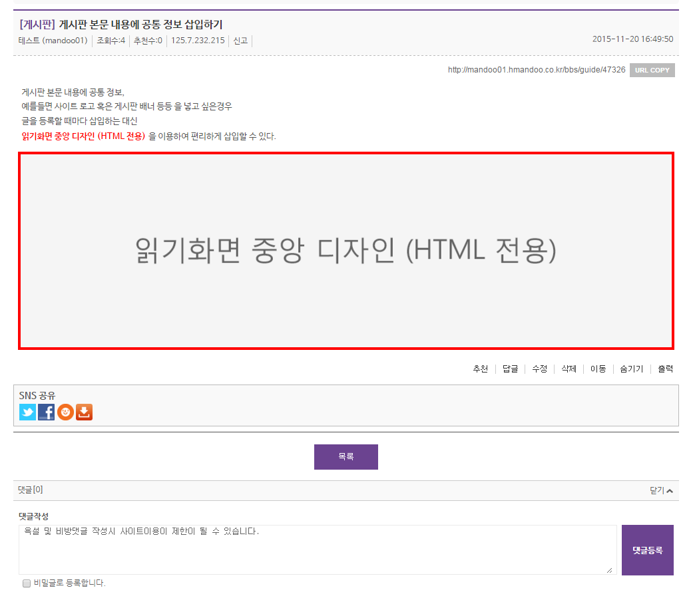Image resolution: width=695 pixels, height=616 pixels.
Task: Click the 삭제 delete link
Action: point(569,369)
